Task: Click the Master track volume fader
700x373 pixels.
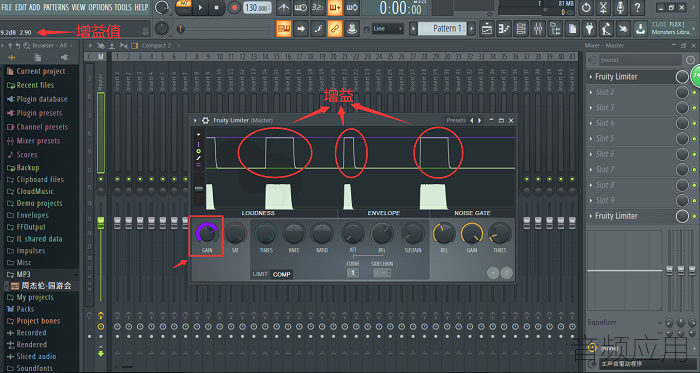Action: pyautogui.click(x=101, y=222)
